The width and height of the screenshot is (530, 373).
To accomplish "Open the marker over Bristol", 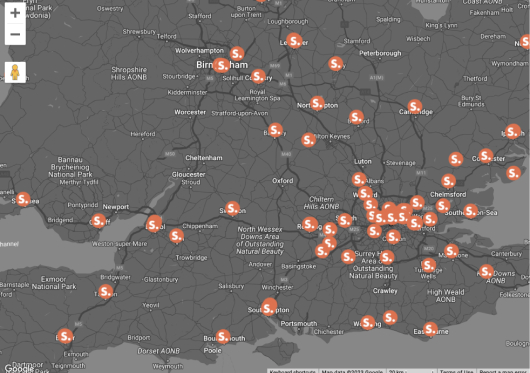I will coord(154,224).
